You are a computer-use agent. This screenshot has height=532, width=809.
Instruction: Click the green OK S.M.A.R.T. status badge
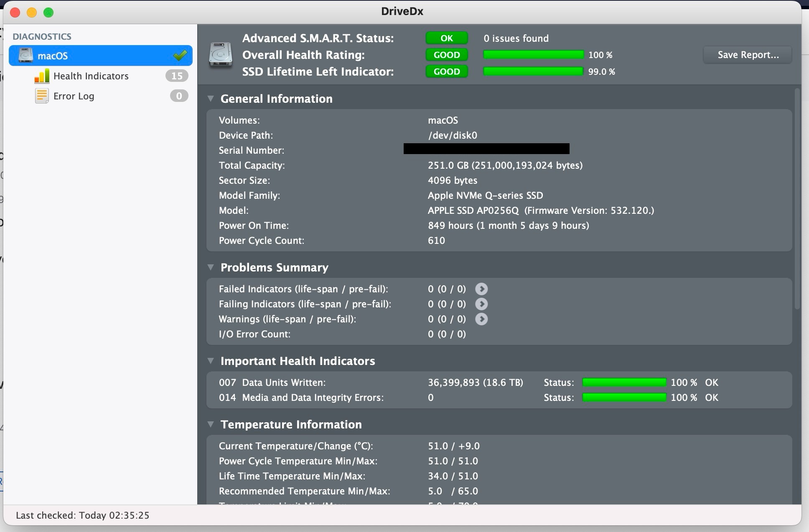(x=446, y=38)
